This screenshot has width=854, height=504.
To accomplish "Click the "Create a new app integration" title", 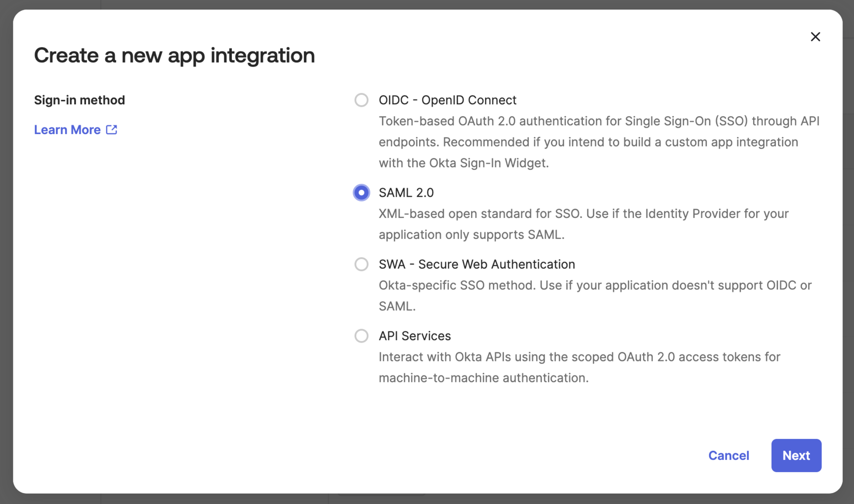I will pyautogui.click(x=174, y=55).
